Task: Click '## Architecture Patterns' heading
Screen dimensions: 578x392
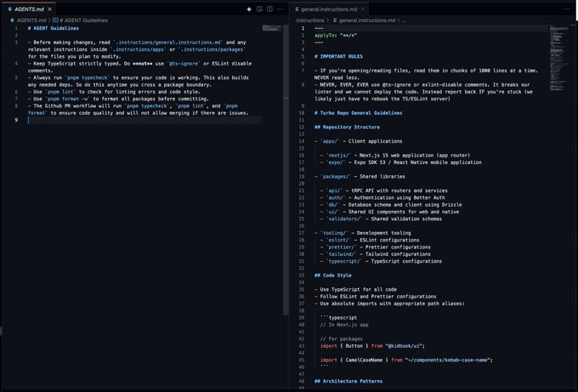Action: pyautogui.click(x=348, y=381)
